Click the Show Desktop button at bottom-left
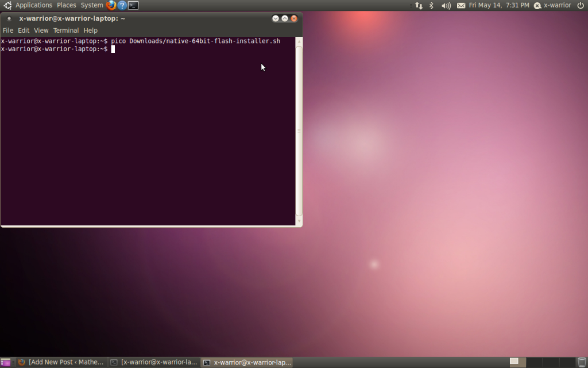This screenshot has width=588, height=368. (5, 362)
